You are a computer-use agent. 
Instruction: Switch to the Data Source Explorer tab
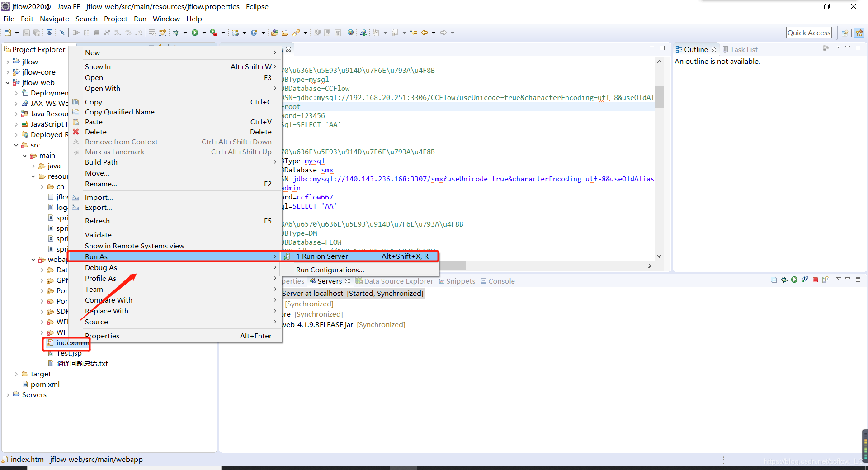click(x=394, y=281)
